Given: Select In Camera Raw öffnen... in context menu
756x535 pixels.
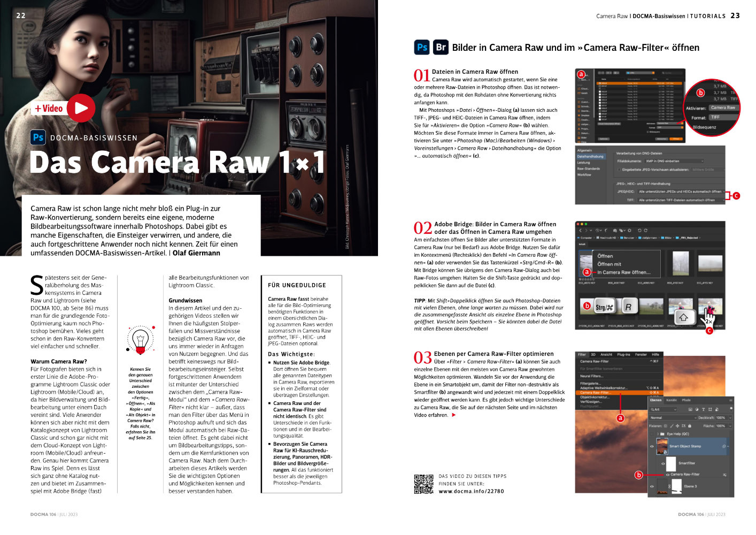Looking at the screenshot, I should tap(624, 272).
